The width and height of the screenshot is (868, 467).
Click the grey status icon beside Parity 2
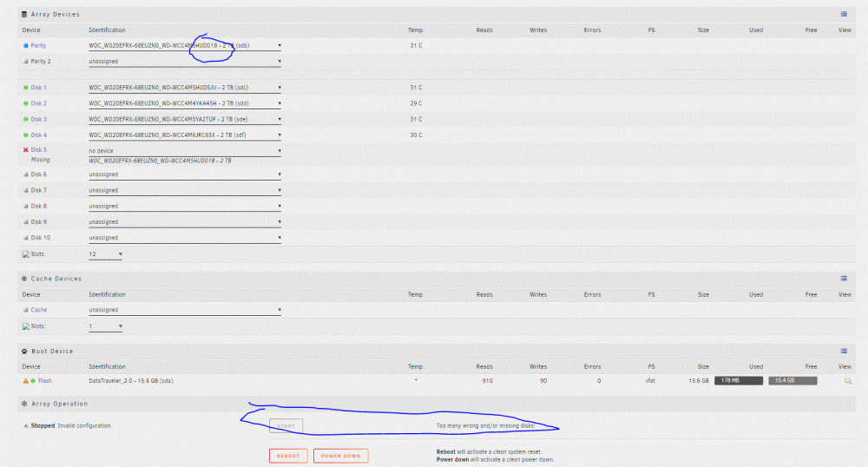pyautogui.click(x=25, y=62)
